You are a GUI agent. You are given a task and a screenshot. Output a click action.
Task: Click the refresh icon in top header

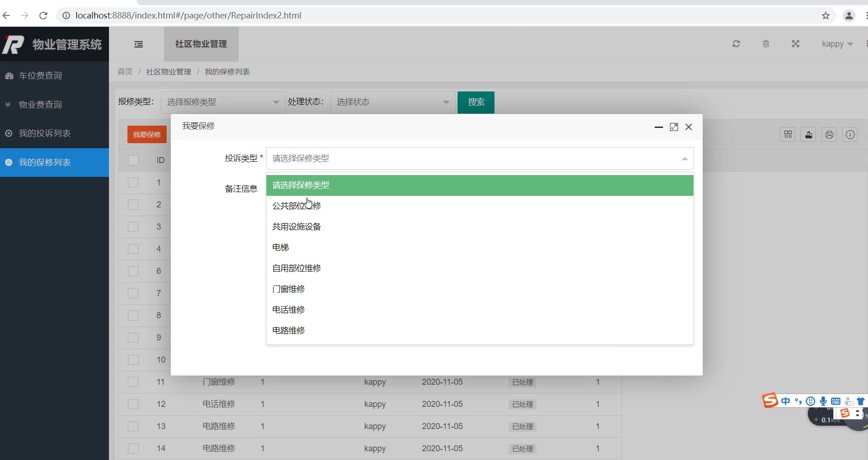point(736,44)
